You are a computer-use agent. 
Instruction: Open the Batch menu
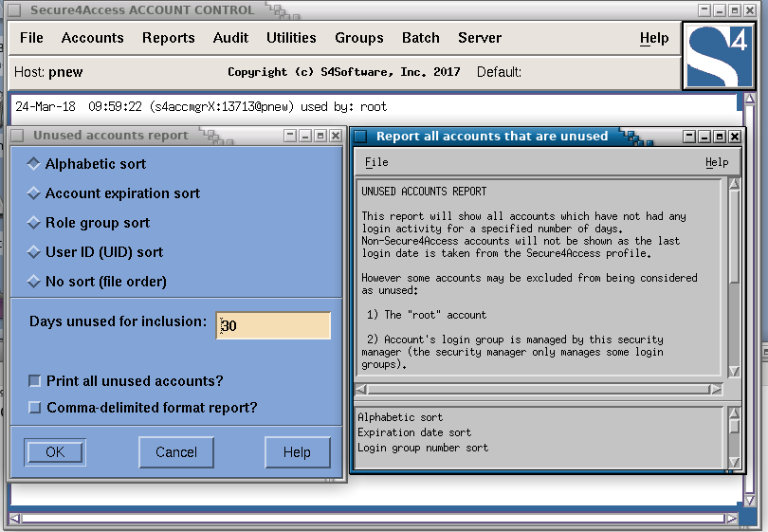(421, 38)
